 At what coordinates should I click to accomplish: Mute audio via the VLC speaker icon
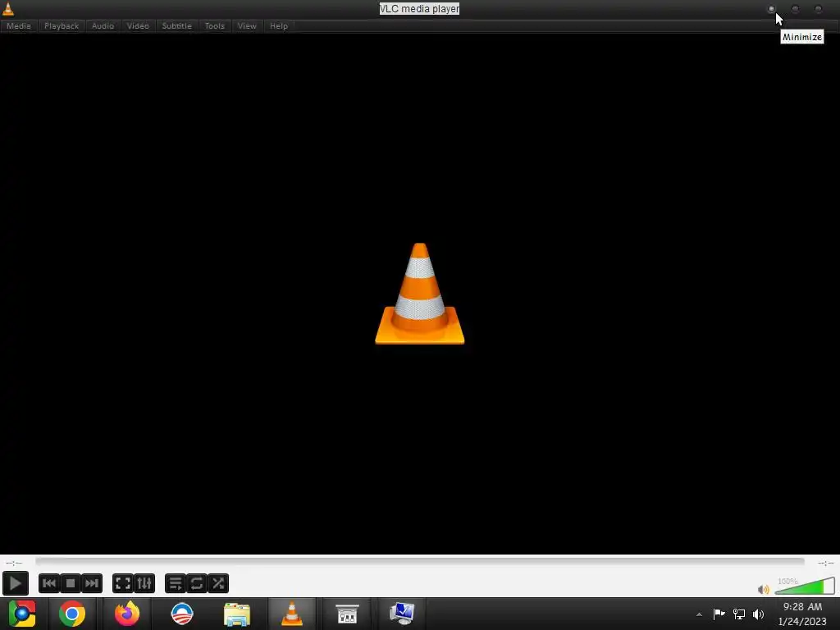(x=764, y=589)
